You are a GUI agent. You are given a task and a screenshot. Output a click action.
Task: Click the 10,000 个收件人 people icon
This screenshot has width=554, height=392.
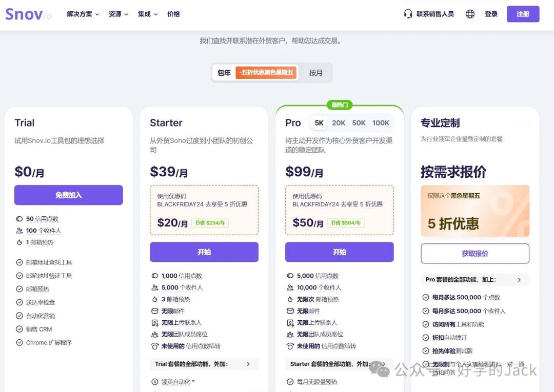pos(290,287)
